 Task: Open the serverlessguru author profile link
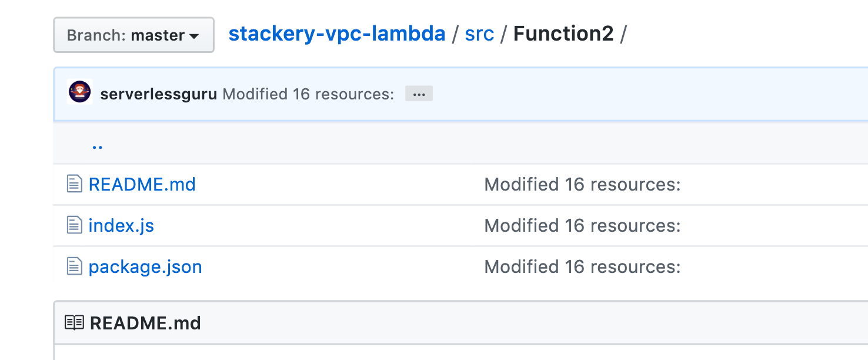click(159, 94)
